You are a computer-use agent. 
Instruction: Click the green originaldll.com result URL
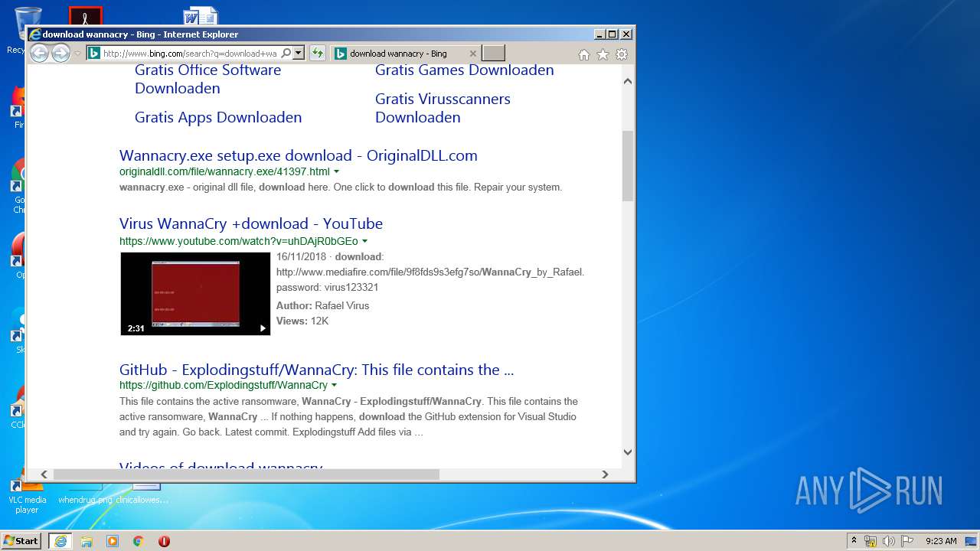click(224, 171)
